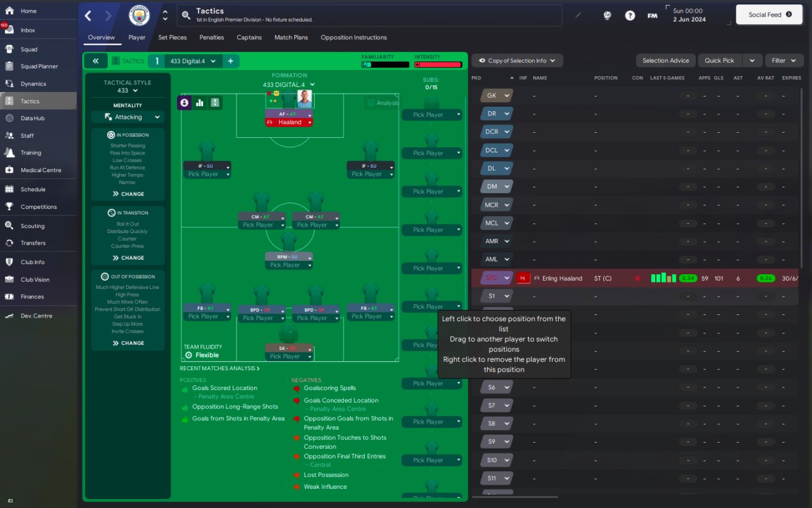This screenshot has height=508, width=812.
Task: Open the Schedule sidebar icon
Action: coord(10,189)
